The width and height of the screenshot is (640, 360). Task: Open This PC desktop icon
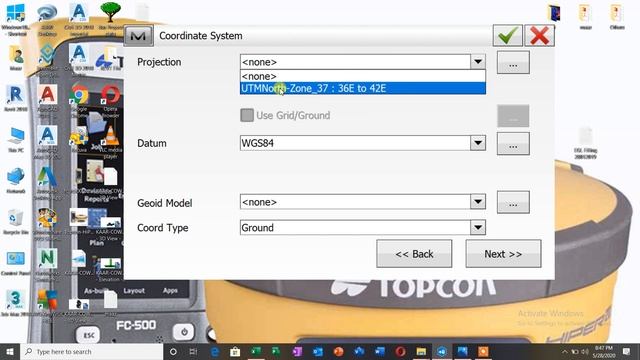coord(16,140)
